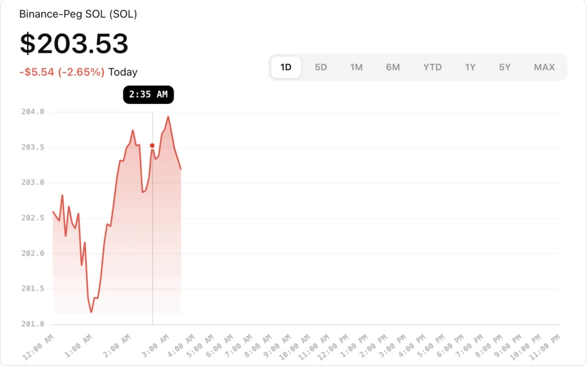This screenshot has width=588, height=369.
Task: Select the 6M range tab
Action: click(x=393, y=67)
